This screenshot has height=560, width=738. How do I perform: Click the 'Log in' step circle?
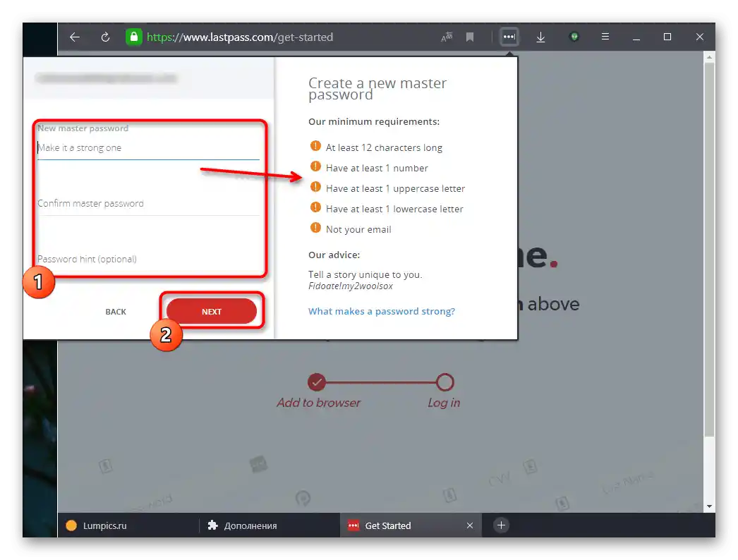coord(444,382)
